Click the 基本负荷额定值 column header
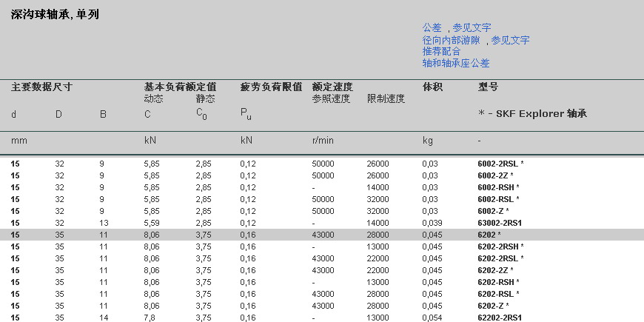Viewport: 644px width, 322px height. [x=180, y=87]
